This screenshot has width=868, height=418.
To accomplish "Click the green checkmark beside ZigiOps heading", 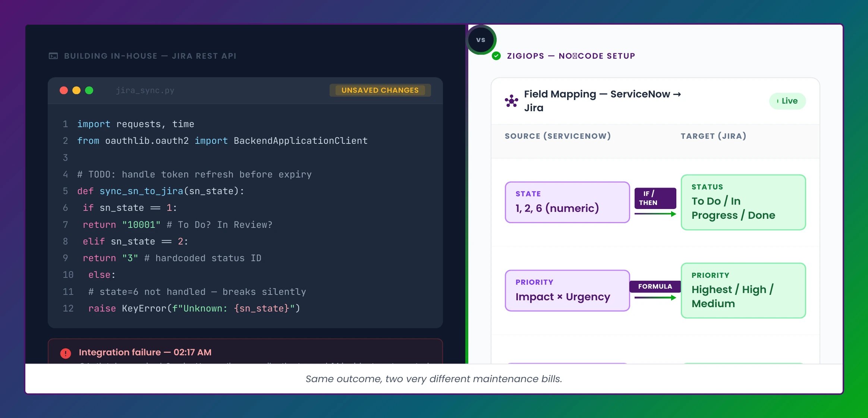I will (x=496, y=56).
